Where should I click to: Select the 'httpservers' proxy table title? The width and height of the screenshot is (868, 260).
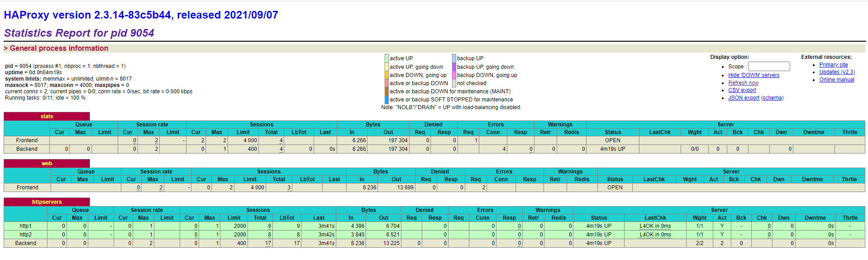point(47,202)
